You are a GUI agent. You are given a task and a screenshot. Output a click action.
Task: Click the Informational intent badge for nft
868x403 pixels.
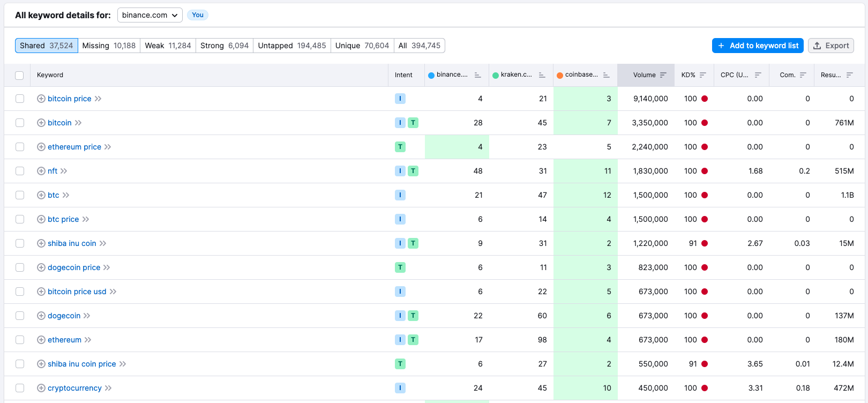(x=400, y=171)
